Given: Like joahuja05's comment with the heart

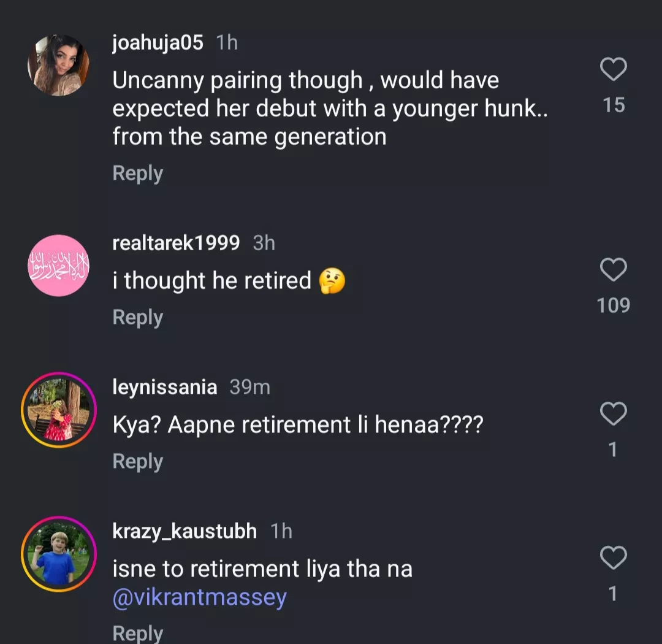Looking at the screenshot, I should point(613,69).
